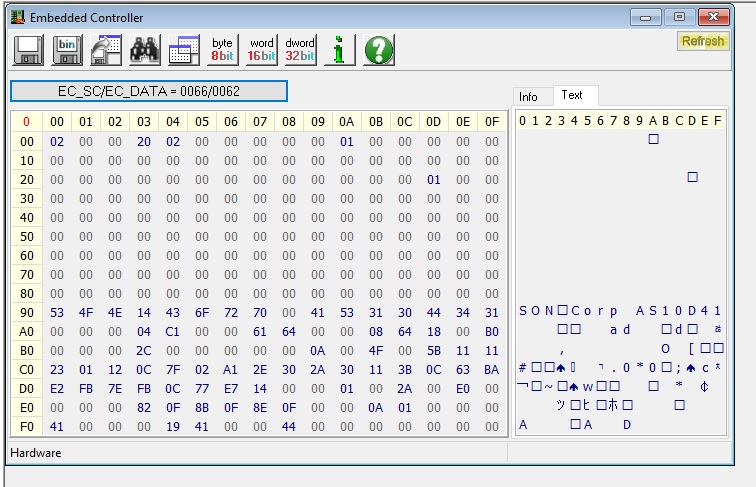Viewport: 756px width, 487px height.
Task: Open the green info icon
Action: pyautogui.click(x=339, y=50)
